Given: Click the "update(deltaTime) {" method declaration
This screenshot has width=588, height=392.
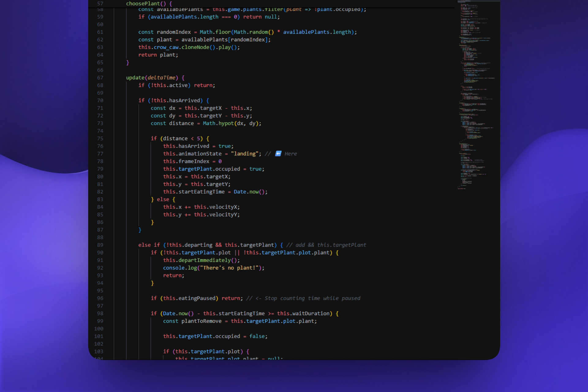Looking at the screenshot, I should tap(155, 77).
